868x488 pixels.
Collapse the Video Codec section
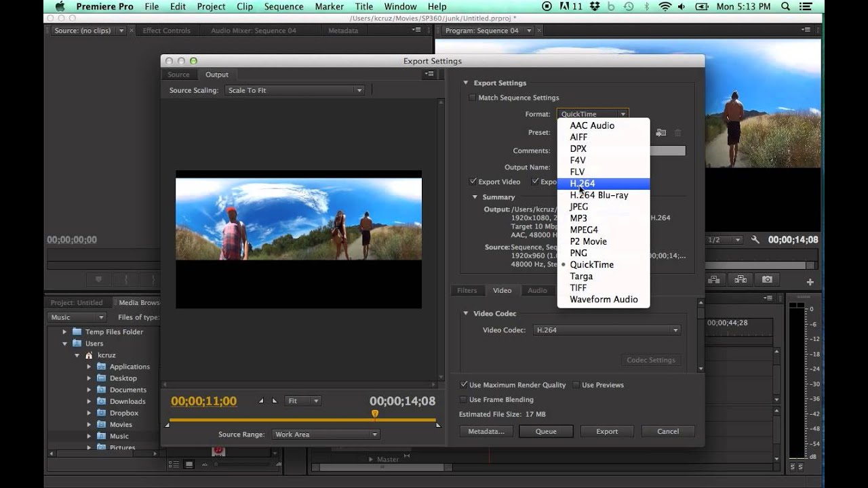tap(466, 313)
